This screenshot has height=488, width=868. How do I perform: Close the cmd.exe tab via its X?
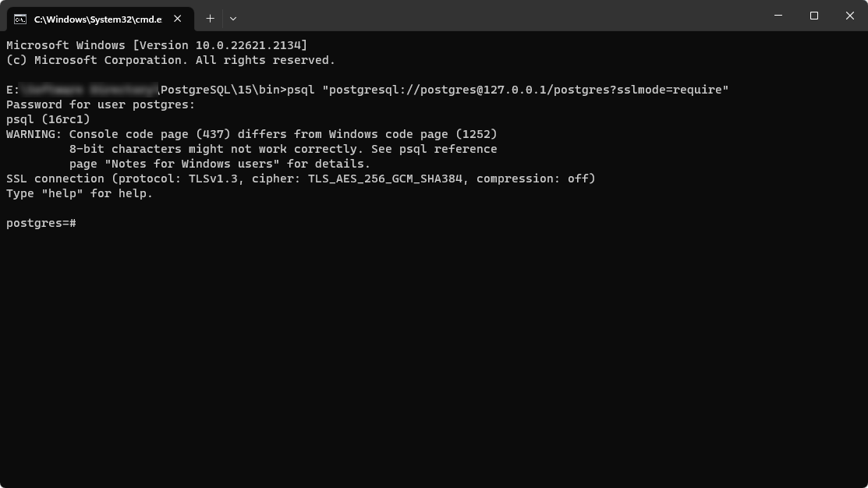coord(176,17)
